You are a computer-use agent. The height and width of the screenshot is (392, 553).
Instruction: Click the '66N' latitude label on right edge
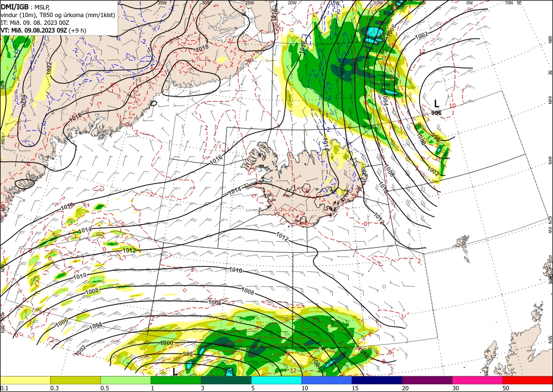click(x=550, y=101)
